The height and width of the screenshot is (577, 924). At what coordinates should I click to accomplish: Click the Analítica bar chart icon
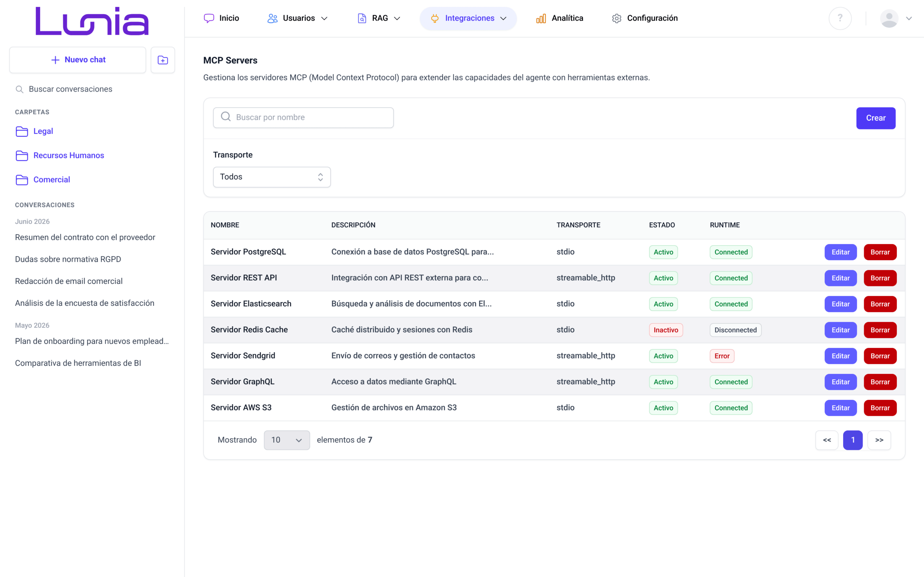[541, 18]
